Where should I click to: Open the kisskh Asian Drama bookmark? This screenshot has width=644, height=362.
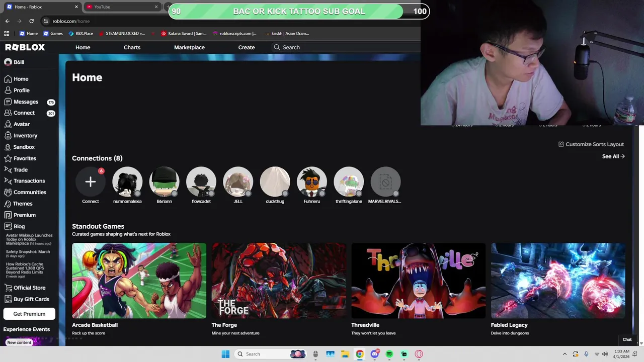coord(287,33)
